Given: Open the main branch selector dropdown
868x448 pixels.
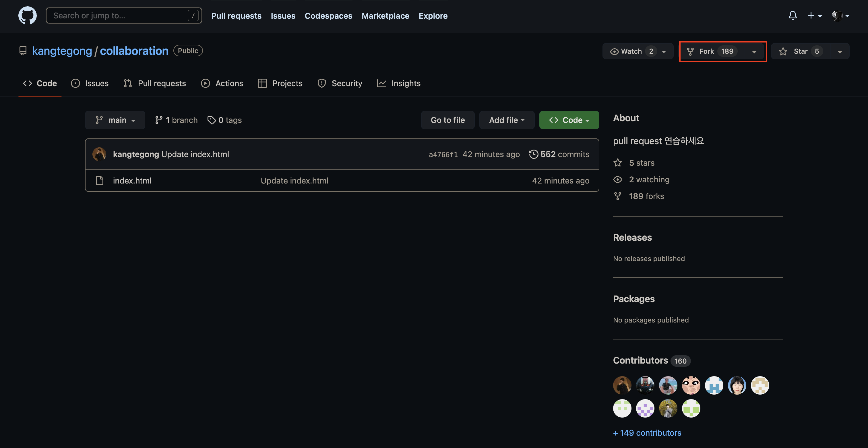Looking at the screenshot, I should pos(115,120).
